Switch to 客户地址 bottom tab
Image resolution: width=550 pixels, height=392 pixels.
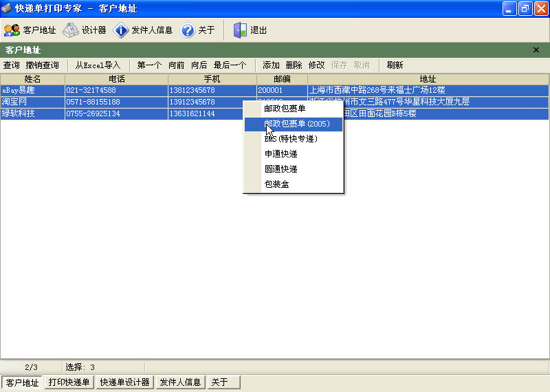coord(22,382)
